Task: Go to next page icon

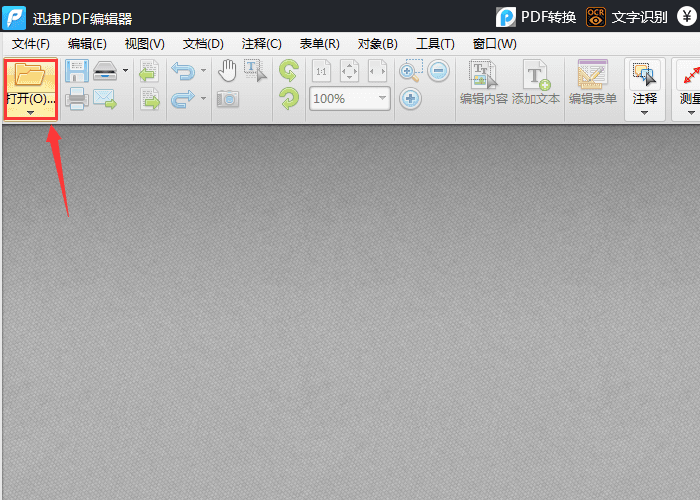Action: (x=149, y=99)
